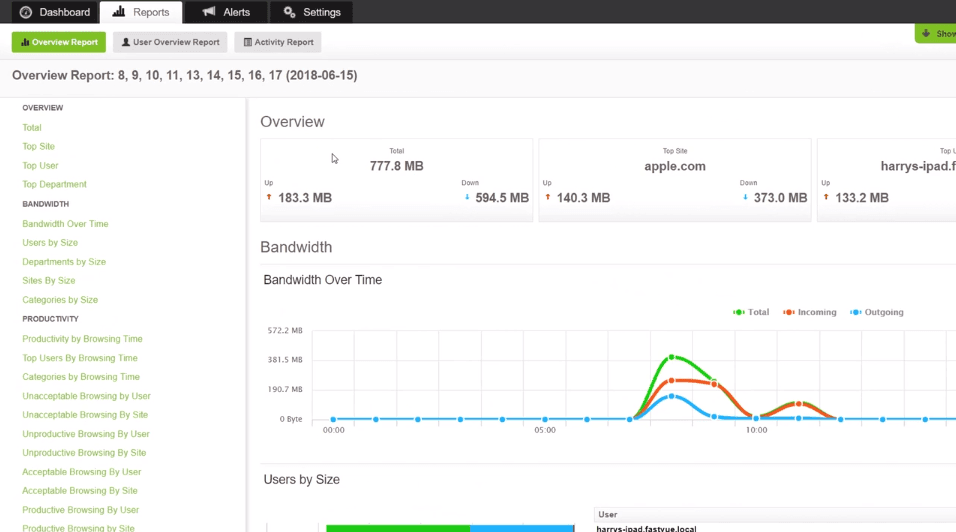Click the 140.3 MB up value
The height and width of the screenshot is (532, 956).
(583, 198)
